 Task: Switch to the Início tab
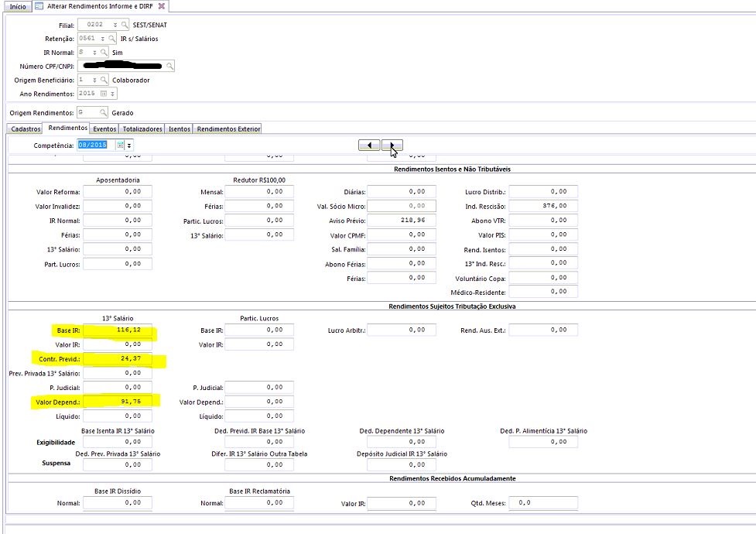pyautogui.click(x=18, y=6)
